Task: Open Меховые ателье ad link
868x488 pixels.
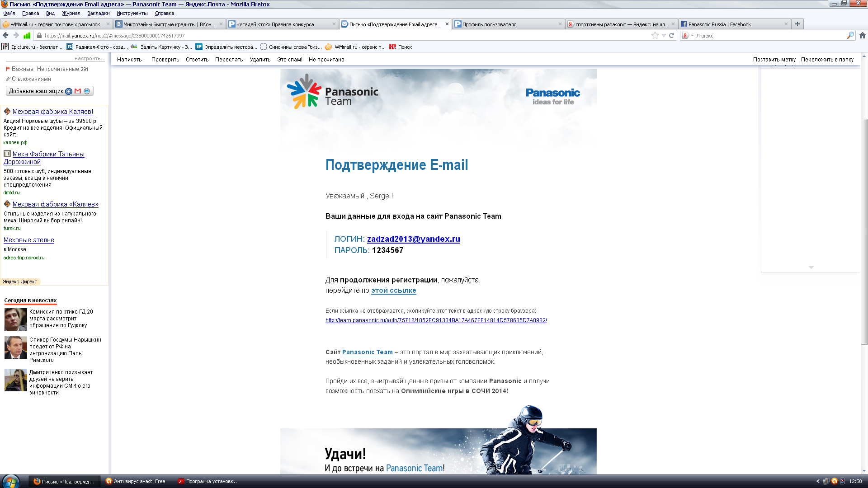Action: coord(29,240)
